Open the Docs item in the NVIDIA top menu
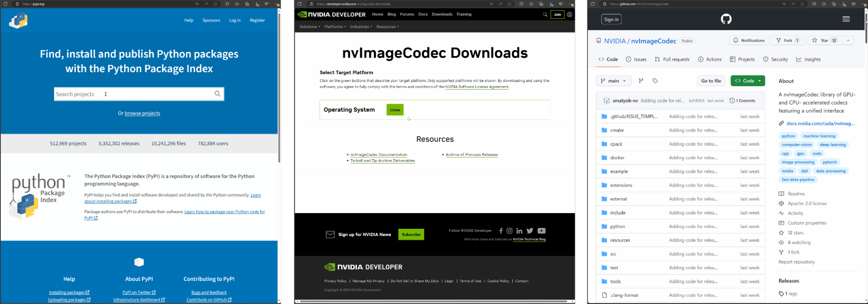Image resolution: width=868 pixels, height=304 pixels. click(x=423, y=14)
